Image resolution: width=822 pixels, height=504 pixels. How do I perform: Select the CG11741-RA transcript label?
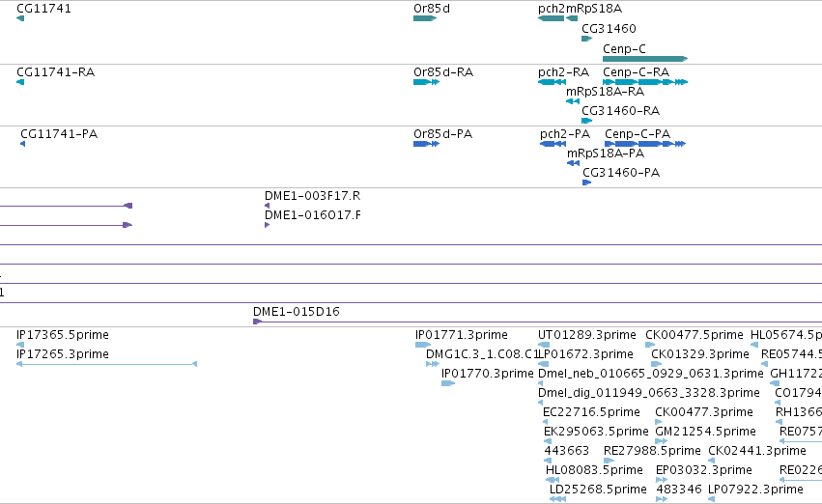[x=56, y=72]
